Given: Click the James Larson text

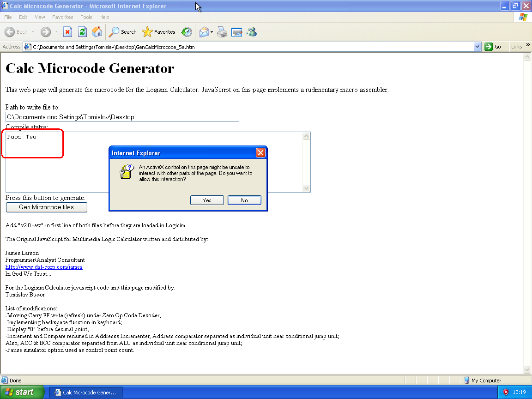Looking at the screenshot, I should 22,253.
